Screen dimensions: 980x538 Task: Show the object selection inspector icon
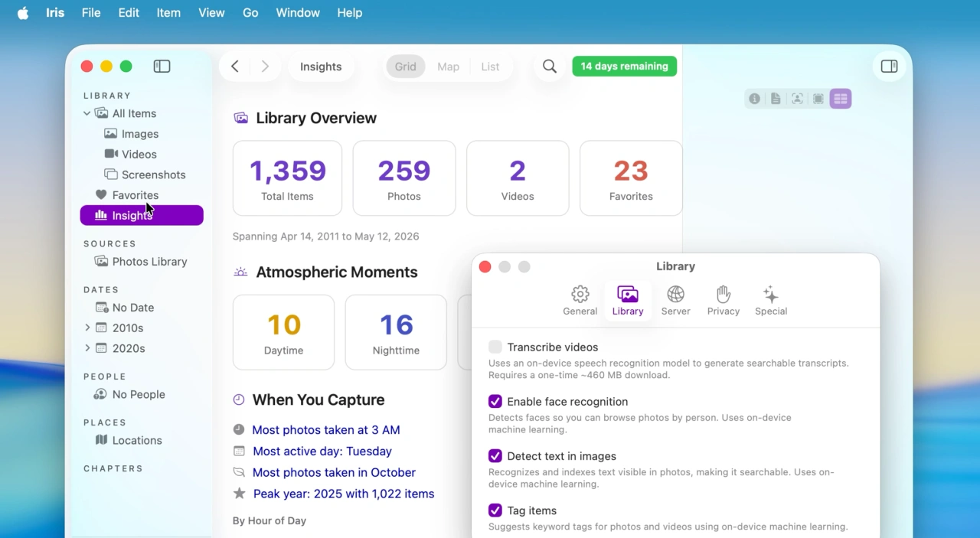818,99
